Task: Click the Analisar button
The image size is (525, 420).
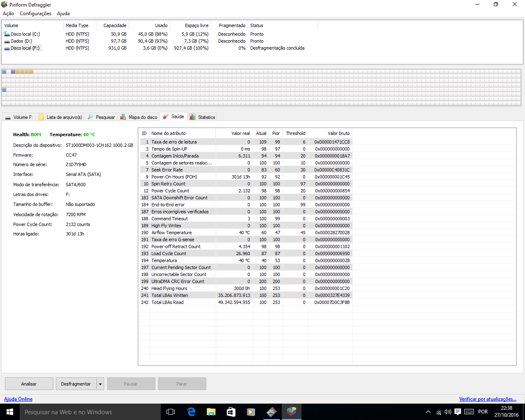Action: [29, 384]
